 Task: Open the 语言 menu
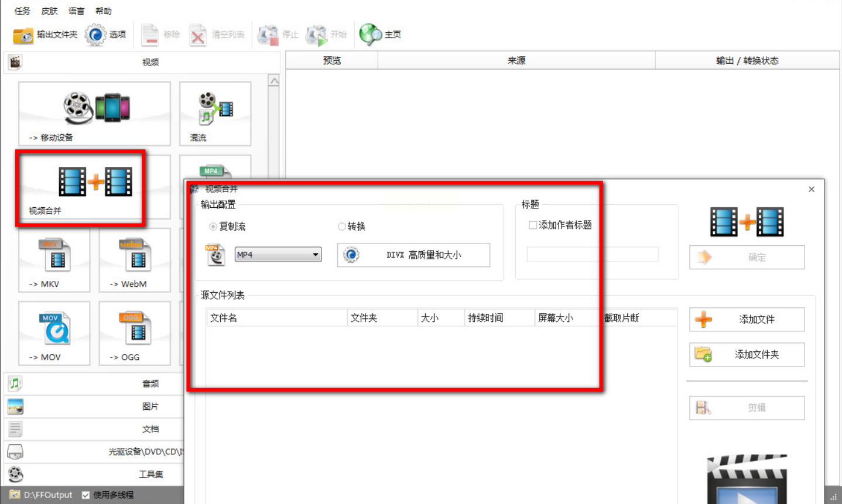pyautogui.click(x=77, y=11)
